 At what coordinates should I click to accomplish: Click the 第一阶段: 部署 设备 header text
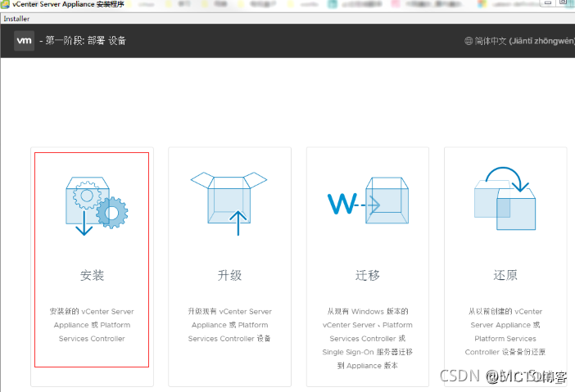[85, 41]
